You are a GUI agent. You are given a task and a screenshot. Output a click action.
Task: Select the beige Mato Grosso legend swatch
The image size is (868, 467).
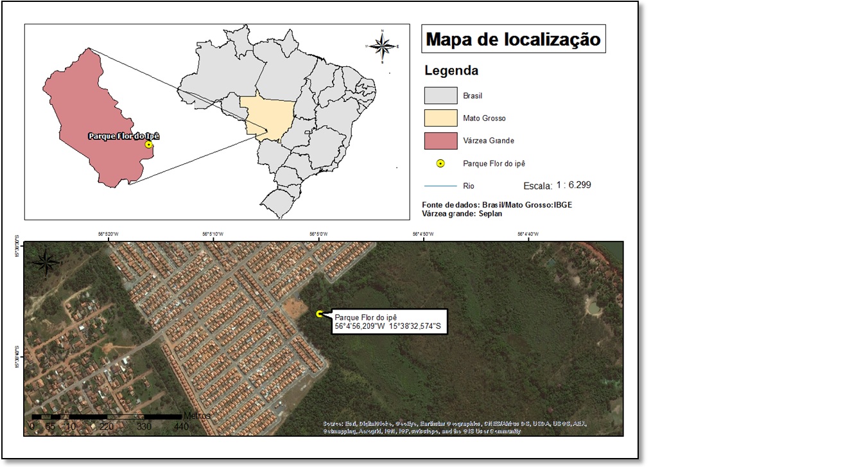(440, 118)
